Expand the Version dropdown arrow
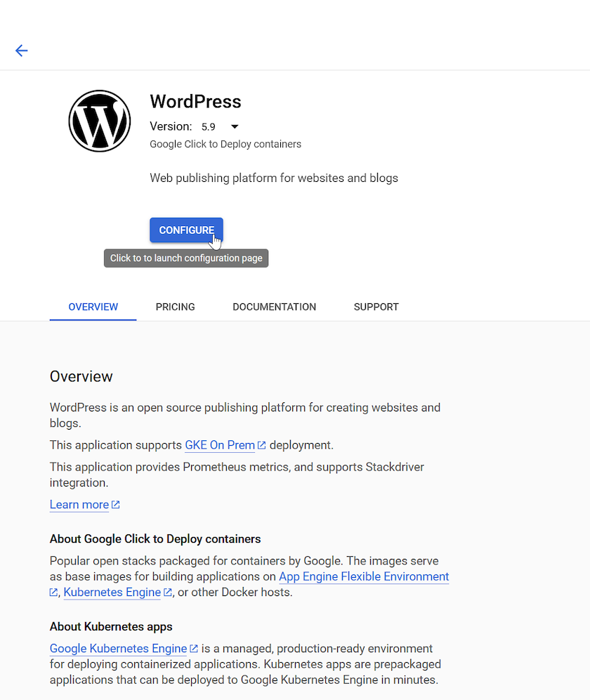 [235, 127]
